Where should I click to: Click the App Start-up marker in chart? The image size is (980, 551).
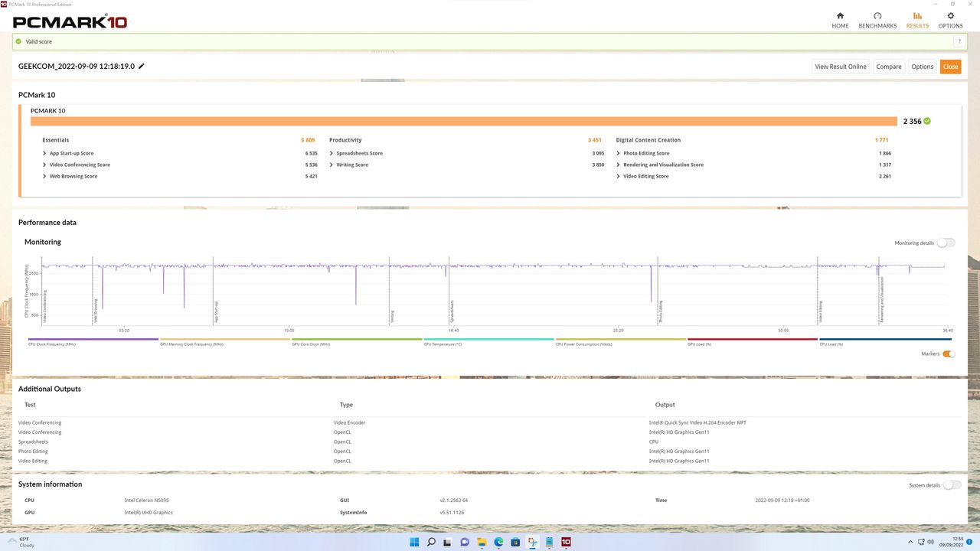(217, 311)
